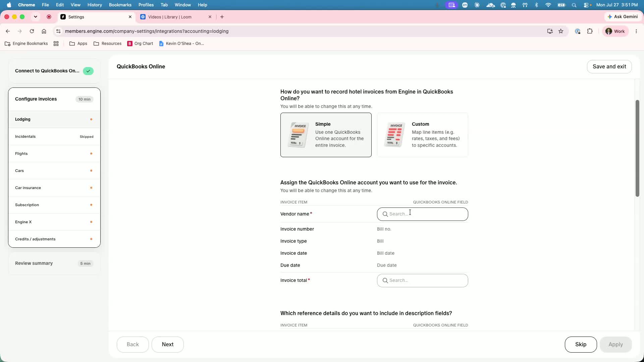
Task: Open the Profiles menu
Action: (146, 5)
